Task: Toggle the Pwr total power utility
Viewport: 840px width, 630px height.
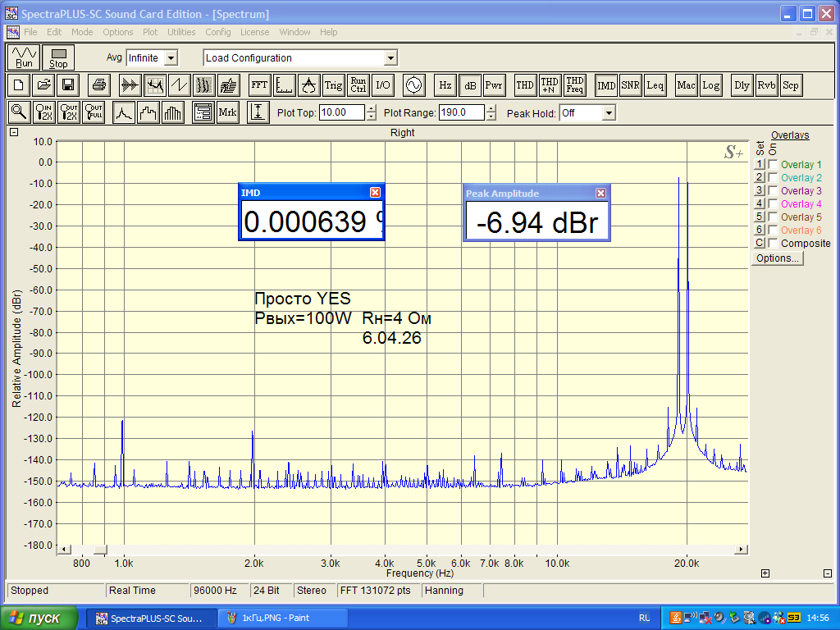Action: (x=494, y=85)
